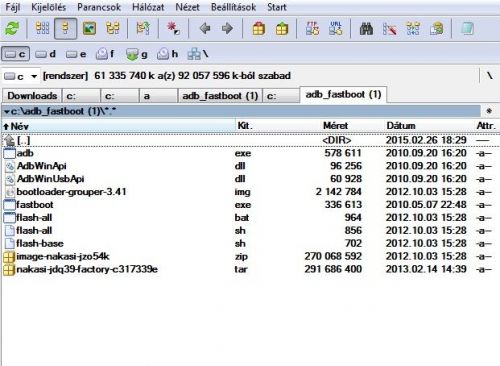This screenshot has width=500, height=366.
Task: Select the image-nakasi-jzo54k zip file
Action: click(x=250, y=256)
